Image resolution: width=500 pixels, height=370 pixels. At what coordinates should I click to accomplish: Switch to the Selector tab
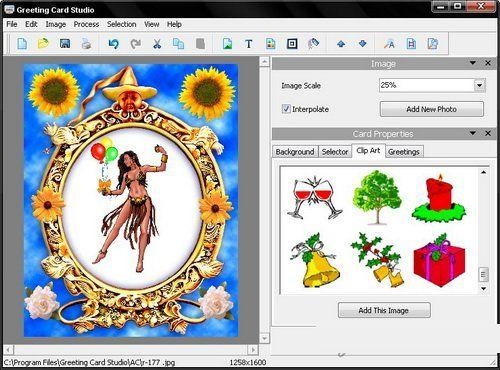tap(335, 152)
